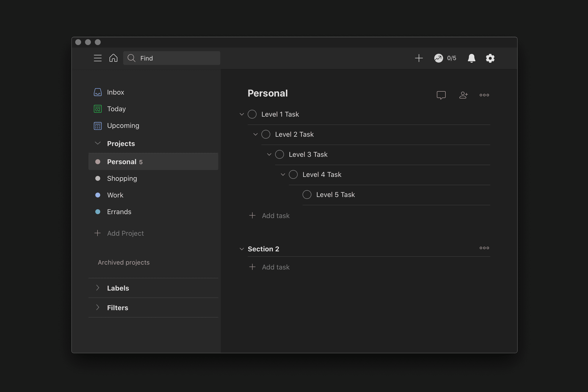The width and height of the screenshot is (588, 392).
Task: Click plus icon in Section 2
Action: point(252,267)
